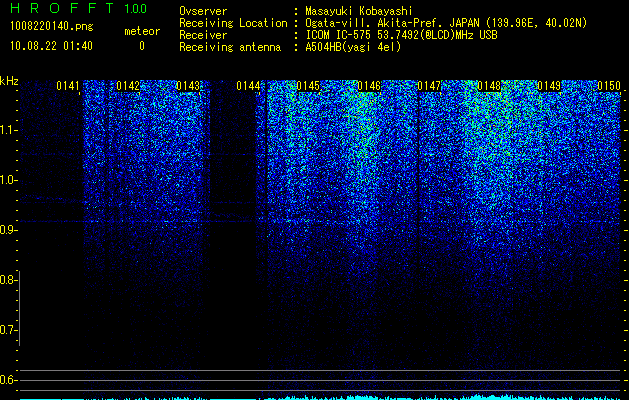Click the meteor count value 0
Viewport: 629px width, 400px height.
(142, 46)
